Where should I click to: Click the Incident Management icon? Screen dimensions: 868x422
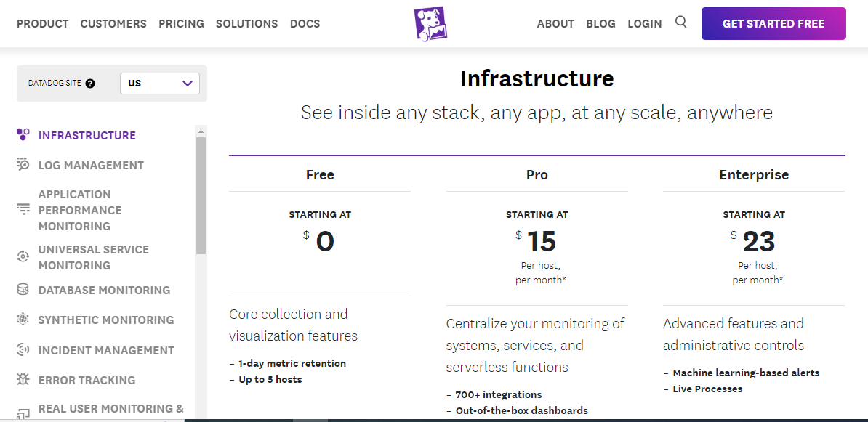click(23, 349)
